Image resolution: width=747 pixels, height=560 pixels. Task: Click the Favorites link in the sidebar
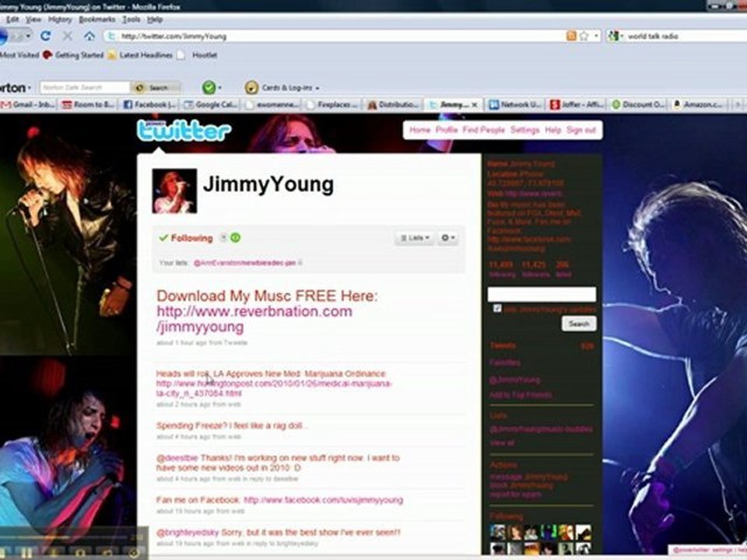click(x=505, y=363)
